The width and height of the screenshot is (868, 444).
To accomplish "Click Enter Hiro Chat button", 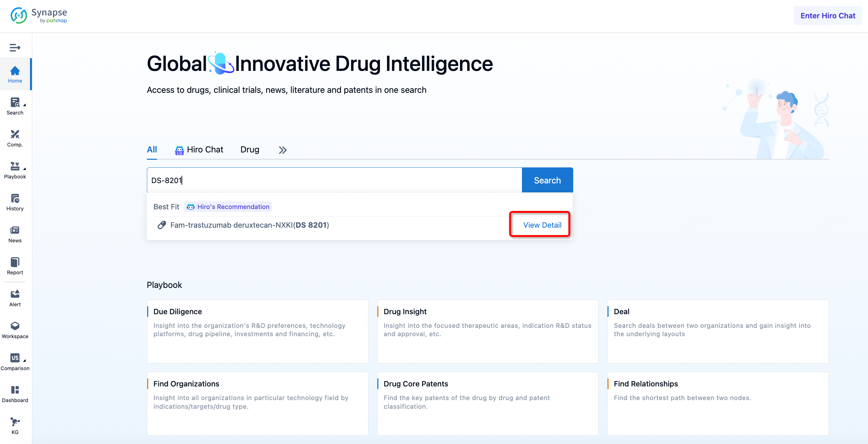I will coord(828,16).
